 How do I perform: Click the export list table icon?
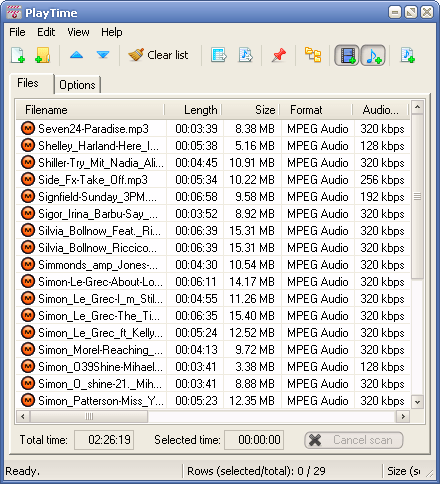point(219,55)
